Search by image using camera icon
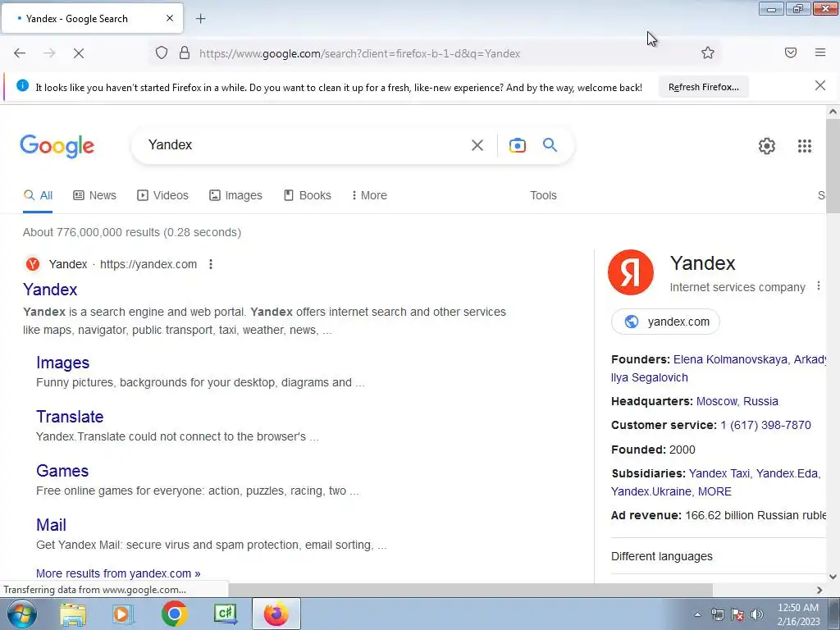The height and width of the screenshot is (630, 840). [x=517, y=145]
